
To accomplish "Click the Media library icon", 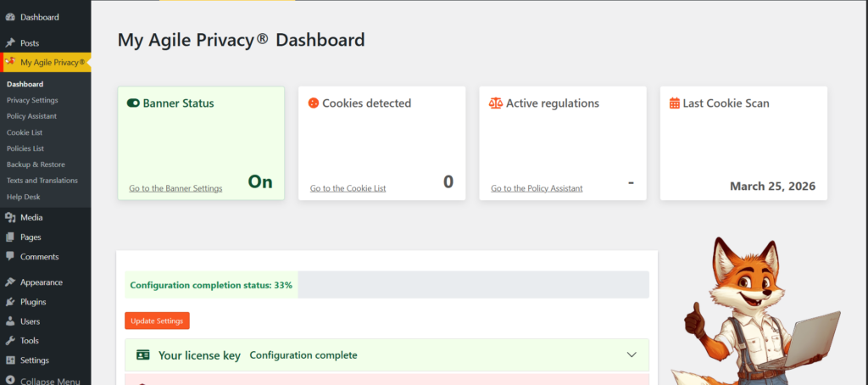I will (10, 218).
